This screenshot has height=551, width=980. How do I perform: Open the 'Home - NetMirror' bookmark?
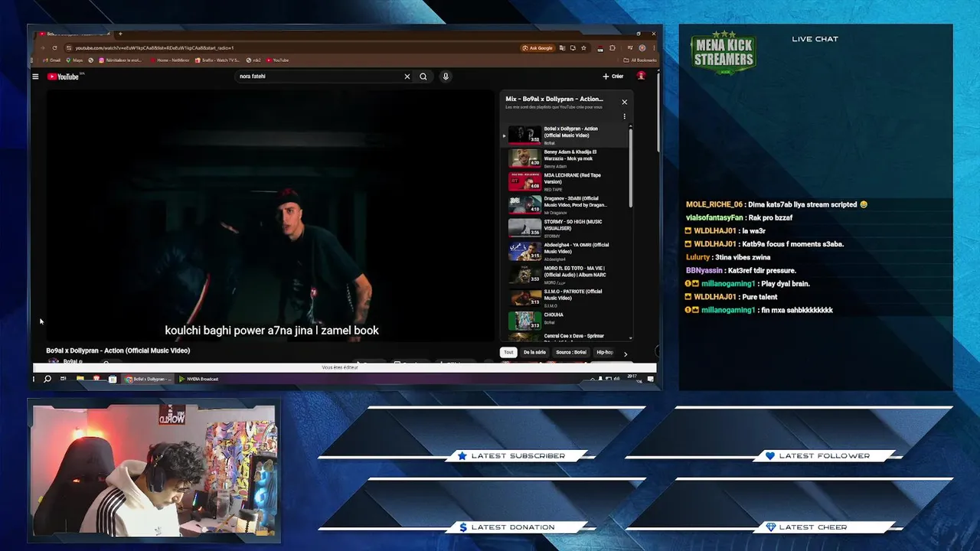pyautogui.click(x=171, y=60)
